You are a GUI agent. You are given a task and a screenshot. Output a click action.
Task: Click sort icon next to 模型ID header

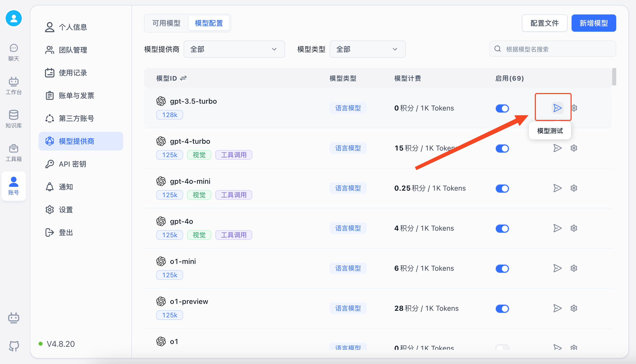pos(183,78)
